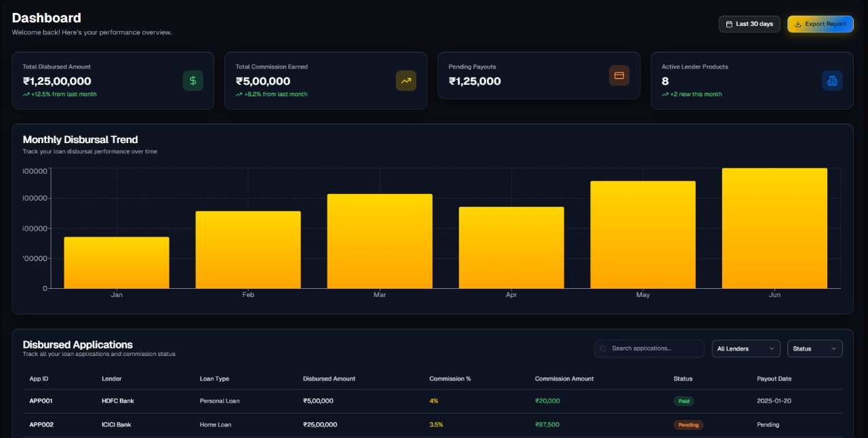Click the Commission Amount column header
This screenshot has height=438, width=868.
pos(564,379)
